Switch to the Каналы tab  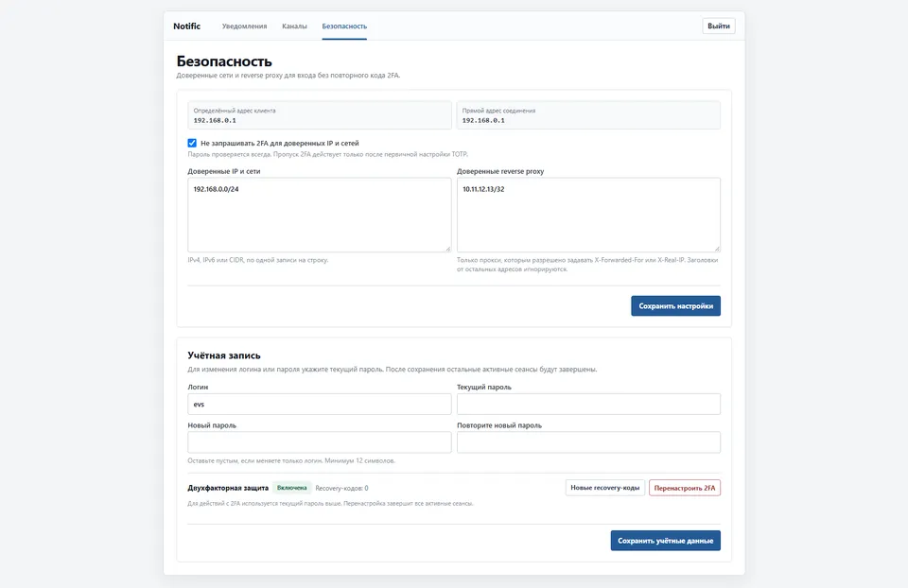pyautogui.click(x=294, y=26)
